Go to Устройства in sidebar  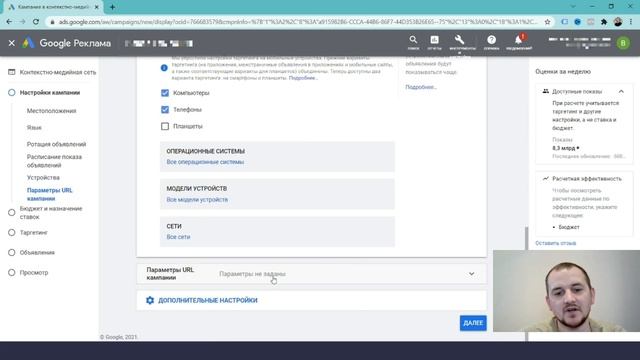43,178
